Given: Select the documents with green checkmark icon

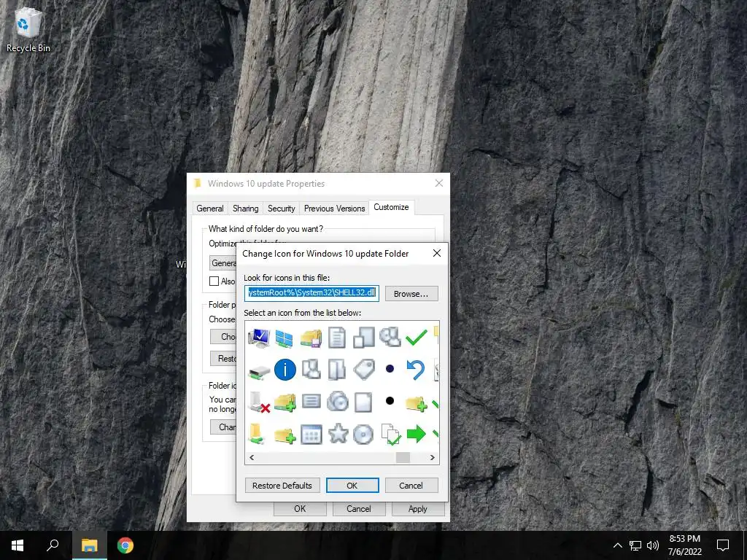Looking at the screenshot, I should click(390, 434).
